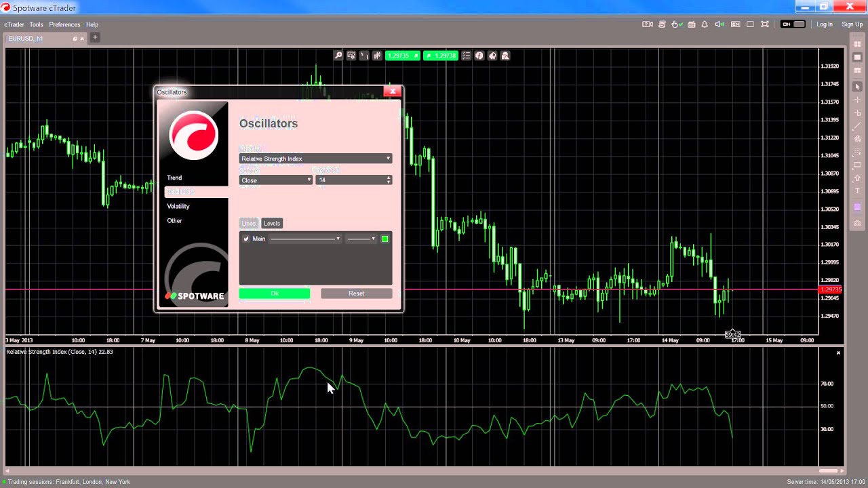This screenshot has width=868, height=488.
Task: Uncheck the Main line checkbox
Action: (x=246, y=239)
